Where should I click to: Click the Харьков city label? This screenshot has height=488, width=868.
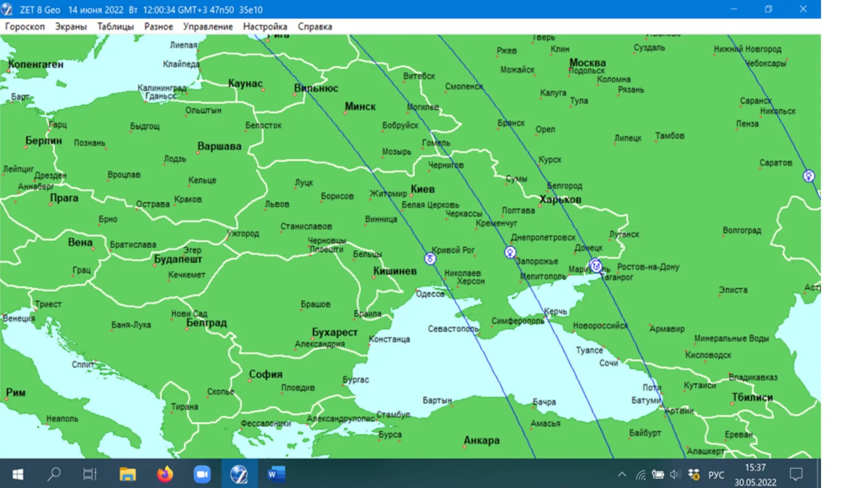560,200
